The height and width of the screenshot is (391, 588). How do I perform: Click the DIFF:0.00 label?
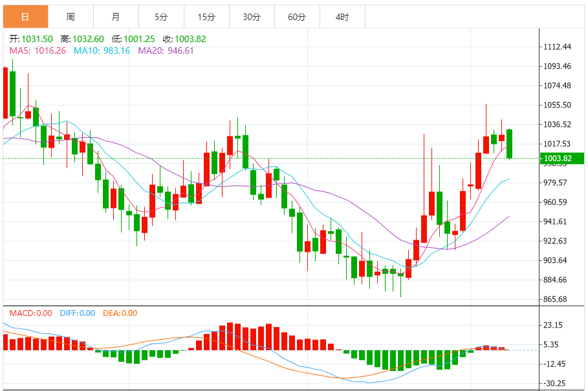[78, 313]
